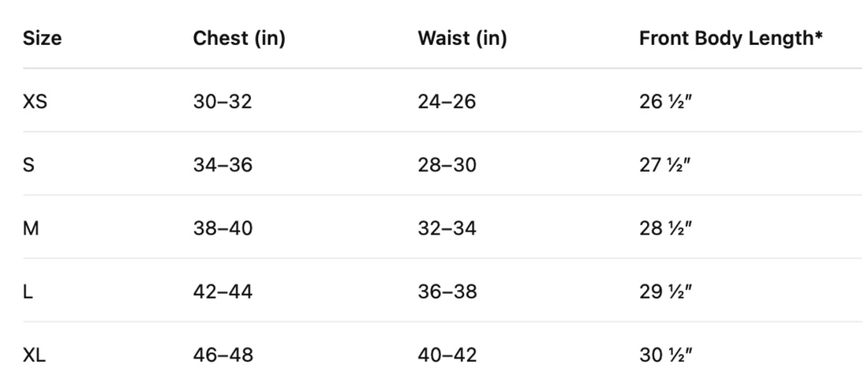
Task: Select the S size row label
Action: click(x=29, y=165)
